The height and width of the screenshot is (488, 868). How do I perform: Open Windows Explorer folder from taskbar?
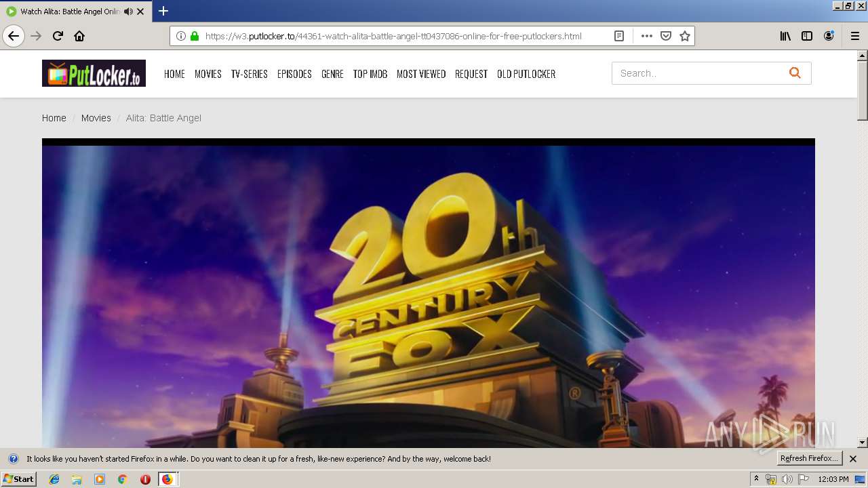(x=77, y=479)
